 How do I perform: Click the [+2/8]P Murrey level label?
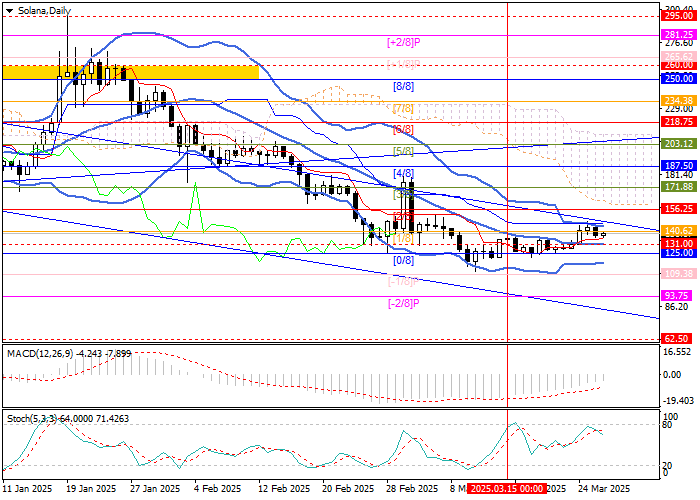pos(403,43)
